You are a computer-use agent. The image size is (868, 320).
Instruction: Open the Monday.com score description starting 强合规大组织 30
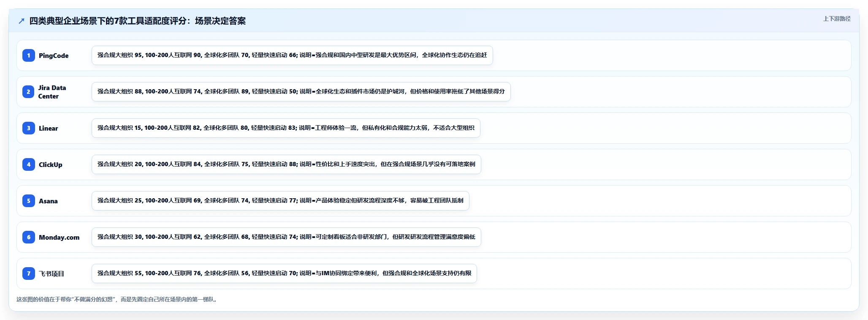(286, 237)
